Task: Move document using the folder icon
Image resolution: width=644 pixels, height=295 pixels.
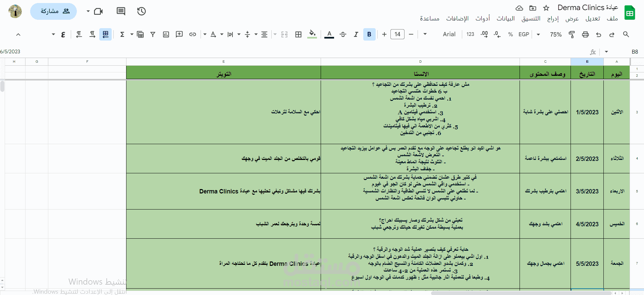Action: point(533,8)
